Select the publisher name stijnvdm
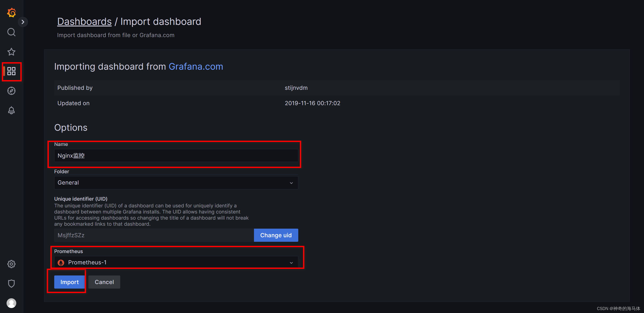 [x=296, y=88]
